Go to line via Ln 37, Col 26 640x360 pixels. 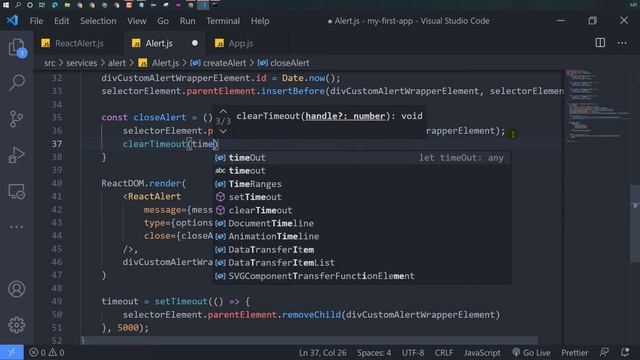pyautogui.click(x=322, y=352)
